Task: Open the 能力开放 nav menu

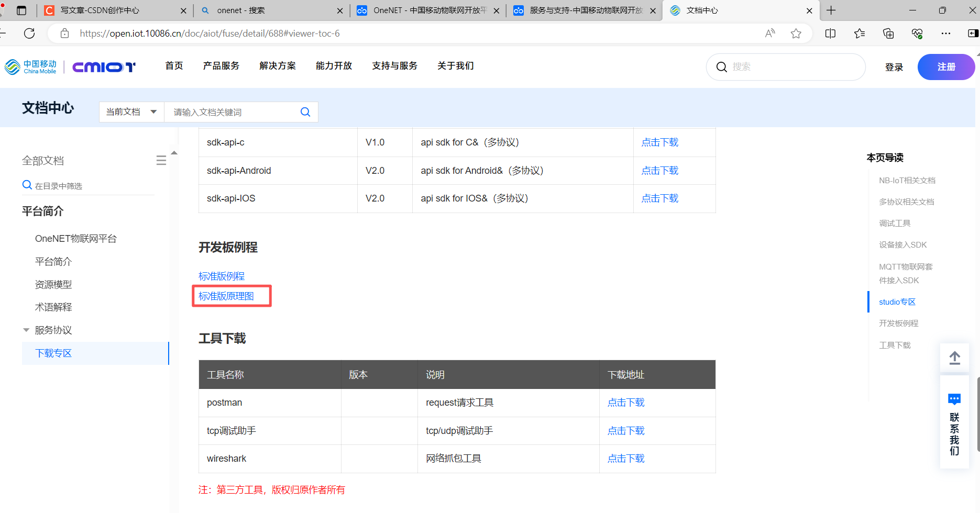Action: pos(334,66)
